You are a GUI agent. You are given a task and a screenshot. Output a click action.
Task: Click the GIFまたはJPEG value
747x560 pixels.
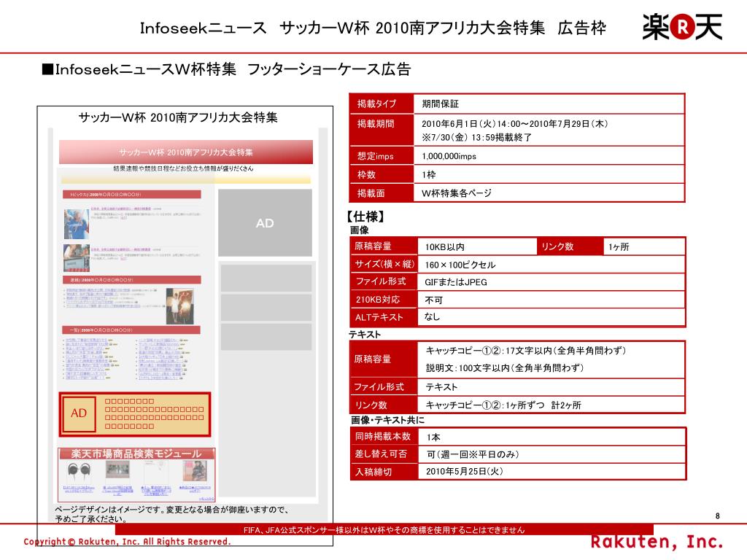tap(456, 282)
